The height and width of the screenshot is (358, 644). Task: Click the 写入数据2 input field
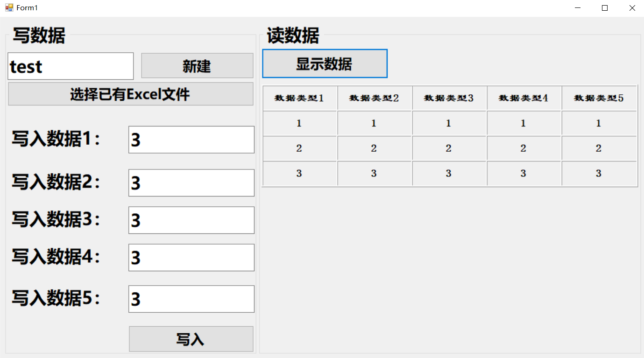click(191, 183)
